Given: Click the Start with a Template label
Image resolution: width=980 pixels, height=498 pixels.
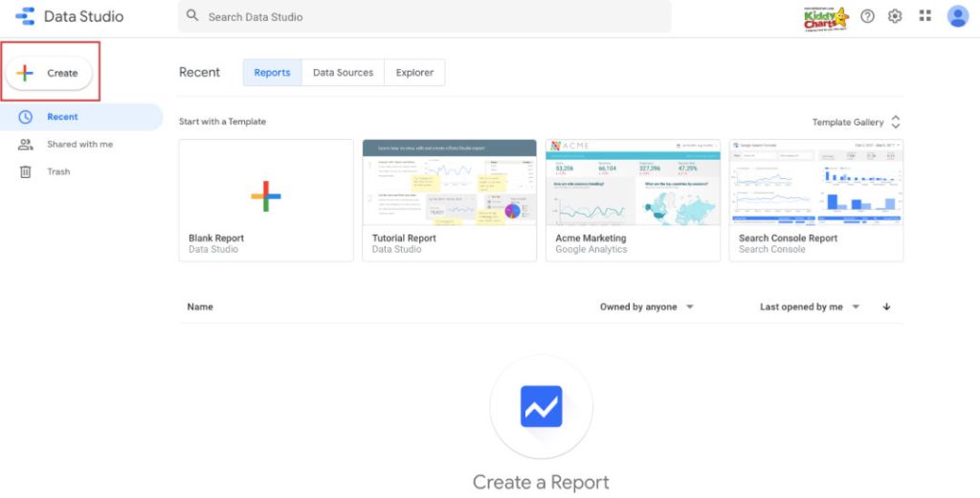Looking at the screenshot, I should coord(222,122).
